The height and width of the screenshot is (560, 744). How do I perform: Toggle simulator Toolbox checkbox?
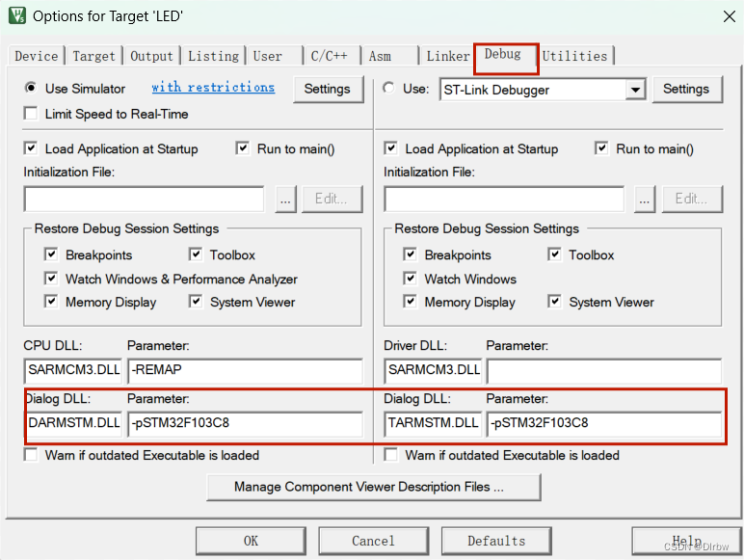[196, 254]
